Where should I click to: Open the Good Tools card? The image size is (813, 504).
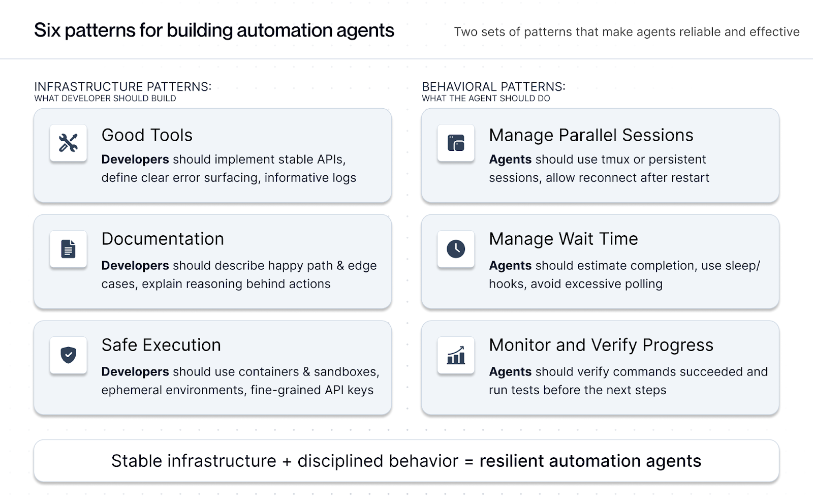212,155
